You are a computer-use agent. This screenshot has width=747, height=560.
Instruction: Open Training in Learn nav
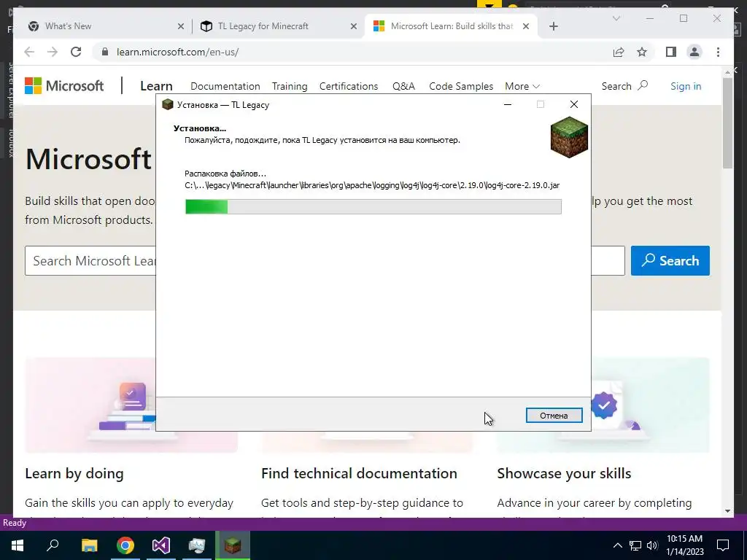(x=290, y=86)
